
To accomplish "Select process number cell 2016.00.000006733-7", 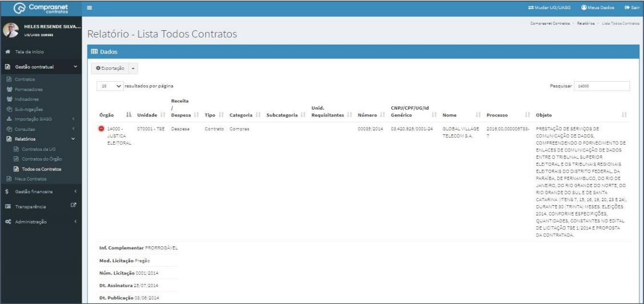I will click(x=508, y=132).
